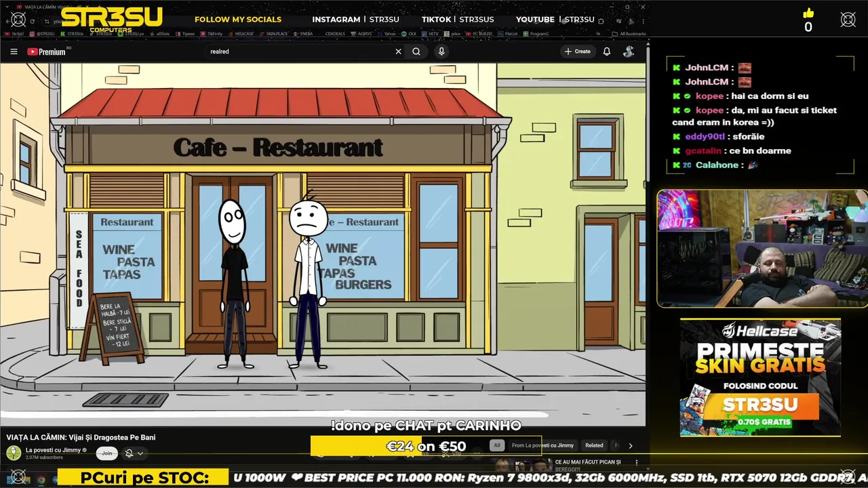Reload the page with the refresh icon
The width and height of the screenshot is (868, 488).
32,21
